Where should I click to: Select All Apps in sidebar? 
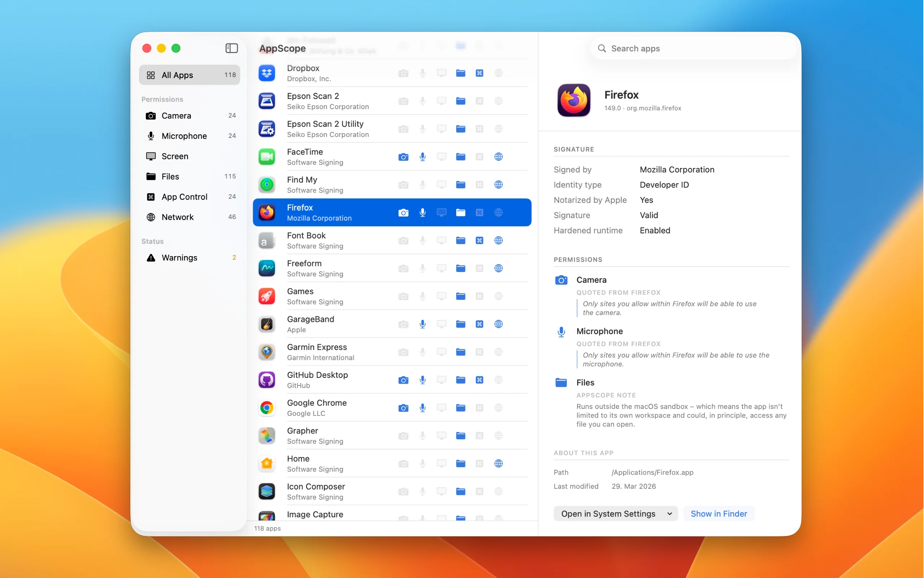(189, 75)
